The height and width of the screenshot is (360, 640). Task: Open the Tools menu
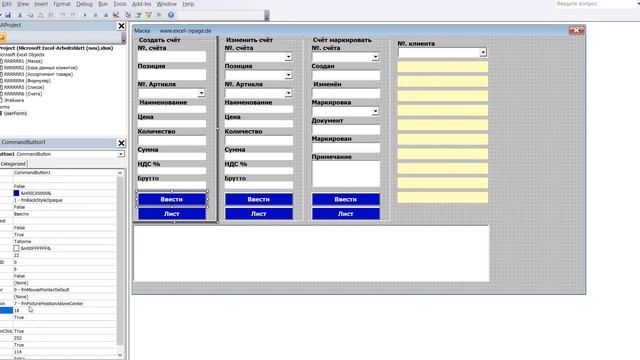click(x=120, y=4)
